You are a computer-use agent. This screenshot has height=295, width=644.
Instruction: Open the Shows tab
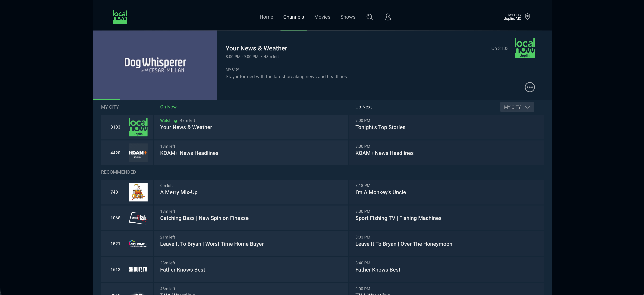[x=348, y=17]
